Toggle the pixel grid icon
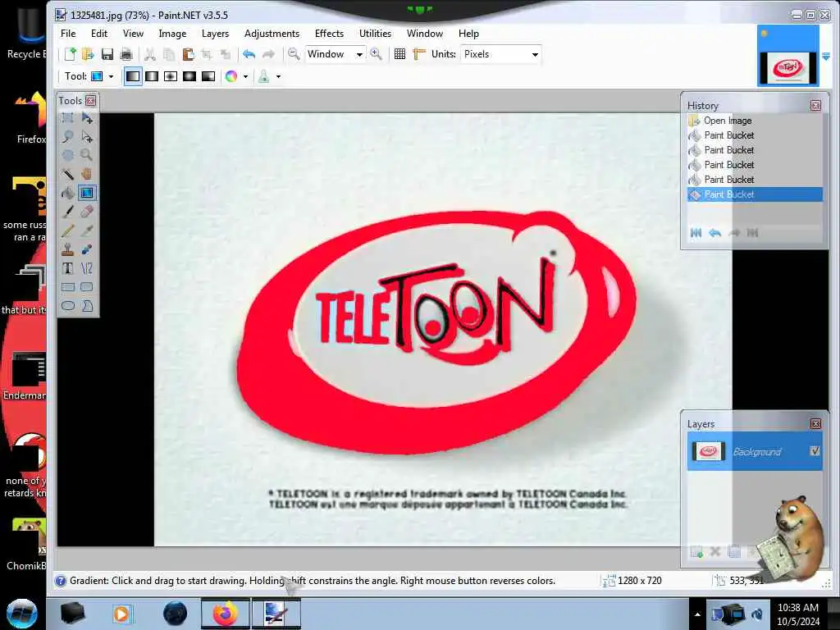Screen dimensions: 840x630 click(399, 54)
